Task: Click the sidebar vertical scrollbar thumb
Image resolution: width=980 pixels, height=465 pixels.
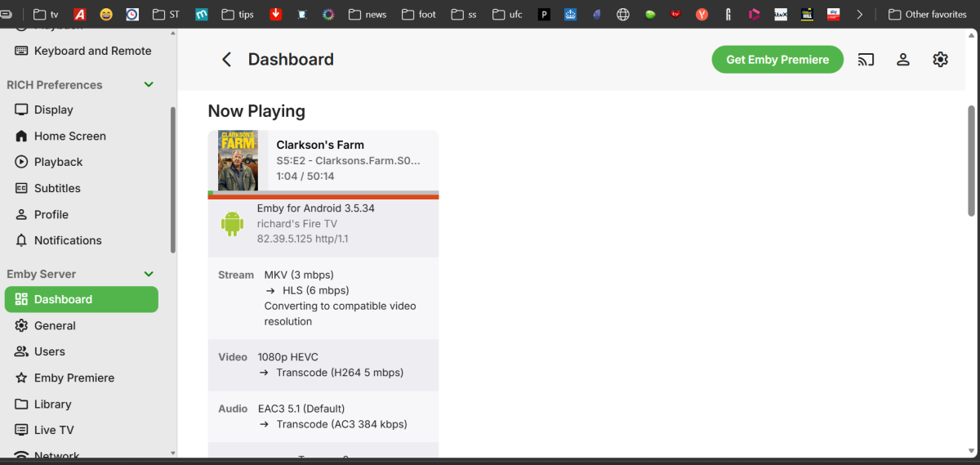Action: [x=172, y=180]
